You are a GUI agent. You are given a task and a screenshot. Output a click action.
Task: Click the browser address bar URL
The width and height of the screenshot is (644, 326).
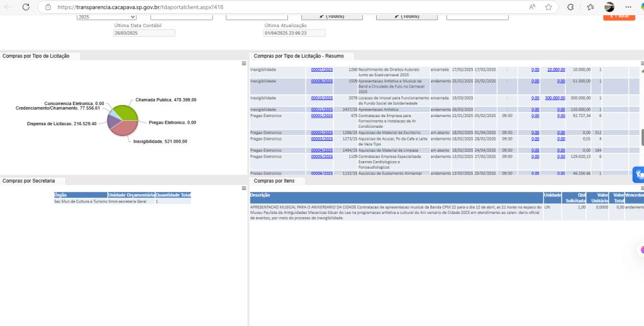(x=140, y=7)
